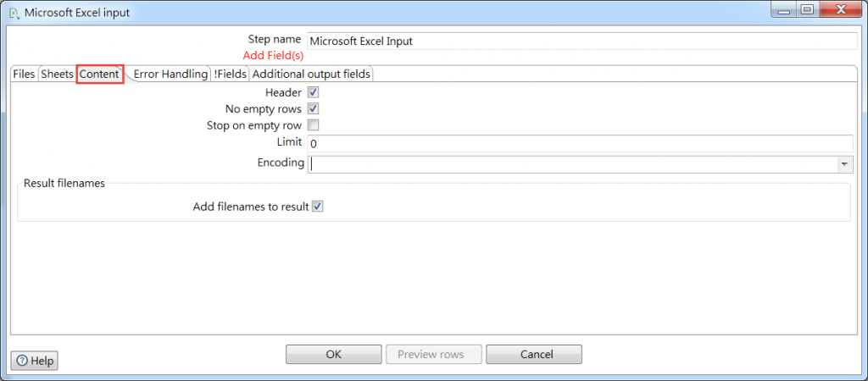Toggle the Header checkbox
868x381 pixels.
pos(314,92)
